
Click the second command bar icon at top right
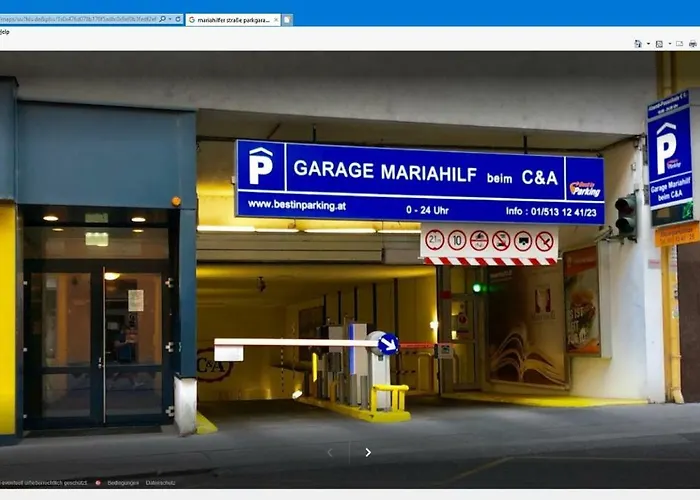659,44
